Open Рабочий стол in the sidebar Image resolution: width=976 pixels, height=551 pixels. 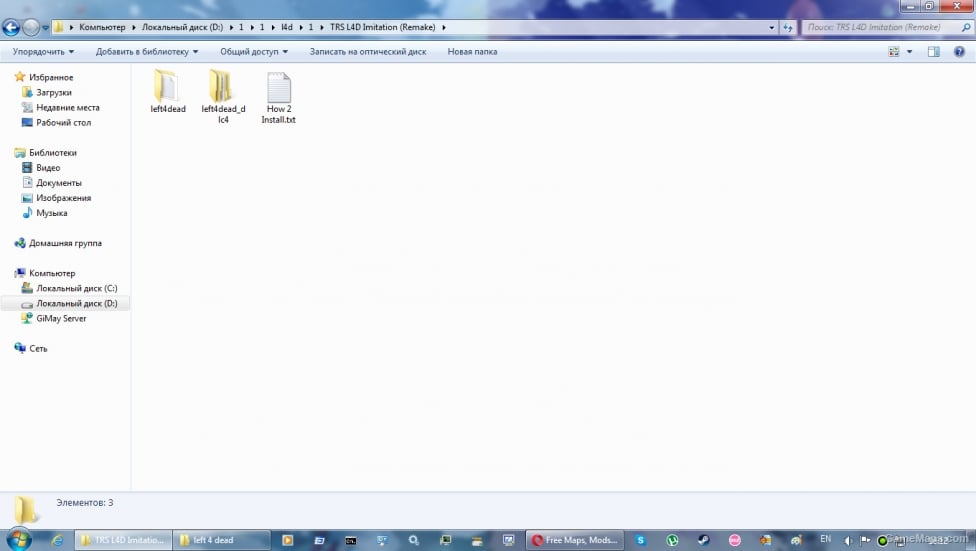click(63, 123)
